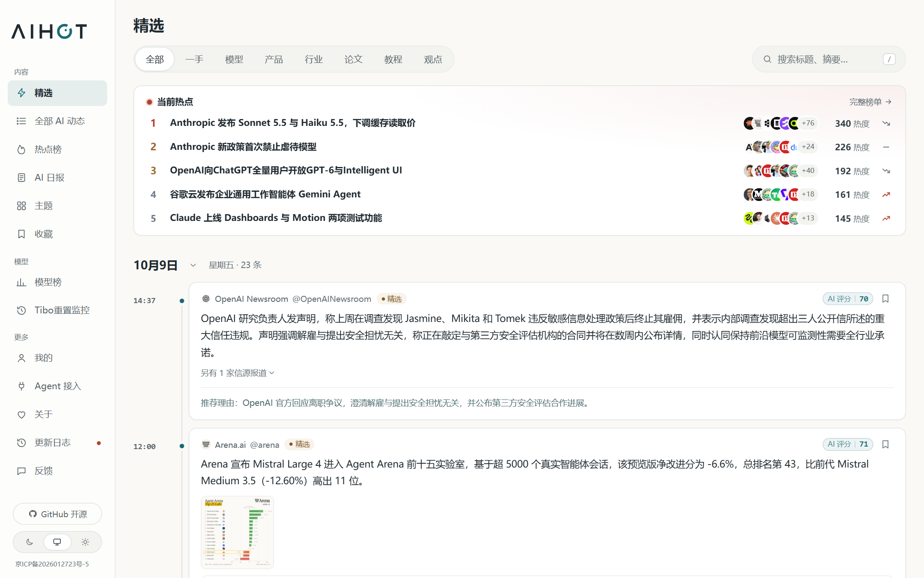Open 关于 heart icon entry
The height and width of the screenshot is (578, 924).
[57, 414]
